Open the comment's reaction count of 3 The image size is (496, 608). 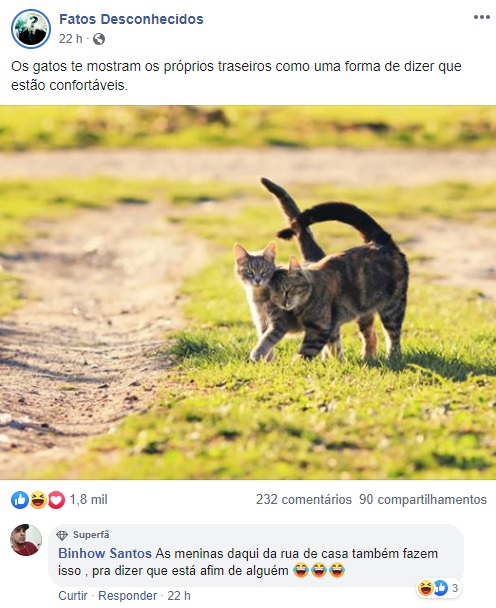click(x=439, y=588)
